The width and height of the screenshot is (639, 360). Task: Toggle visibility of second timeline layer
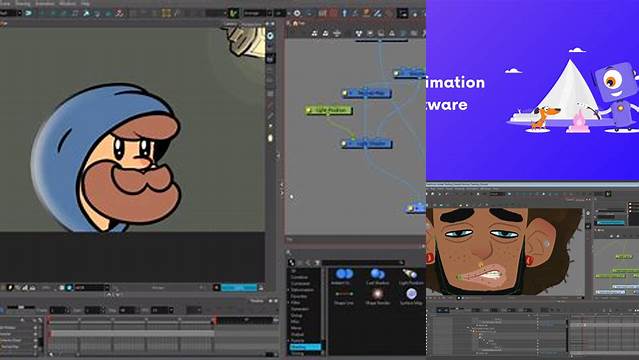tap(35, 334)
